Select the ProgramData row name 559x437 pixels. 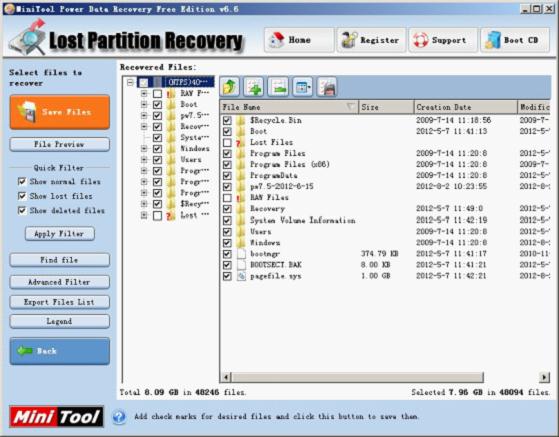(273, 176)
